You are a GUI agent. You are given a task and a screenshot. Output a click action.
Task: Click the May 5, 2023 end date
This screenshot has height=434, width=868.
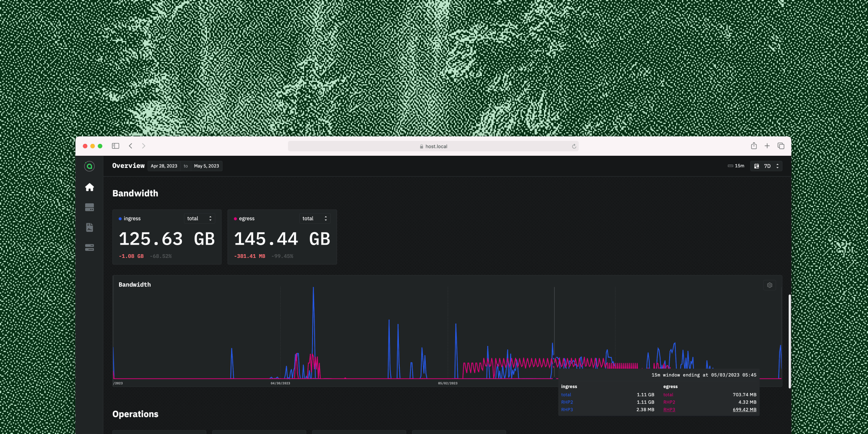(x=206, y=166)
